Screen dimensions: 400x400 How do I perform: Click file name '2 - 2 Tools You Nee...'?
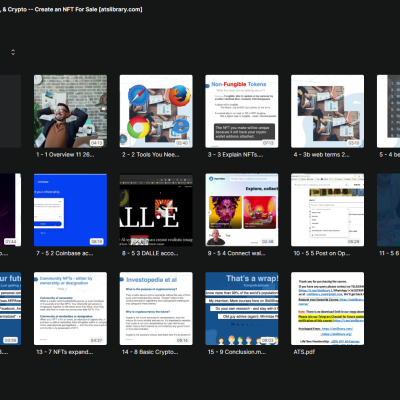tap(151, 155)
